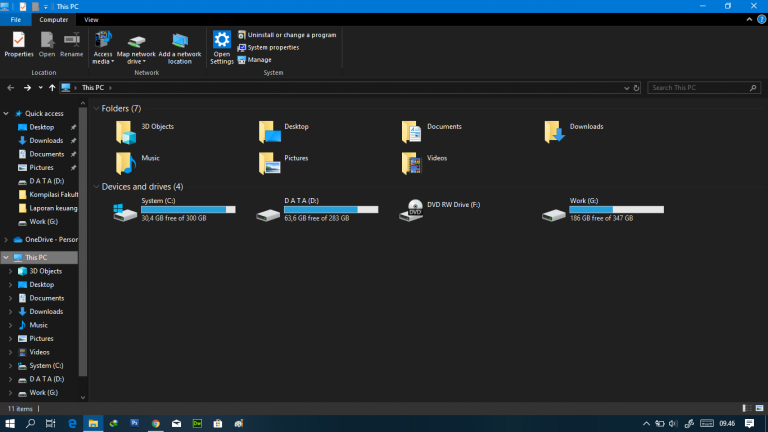Go forward using the forward arrow
This screenshot has height=432, width=768.
(27, 88)
